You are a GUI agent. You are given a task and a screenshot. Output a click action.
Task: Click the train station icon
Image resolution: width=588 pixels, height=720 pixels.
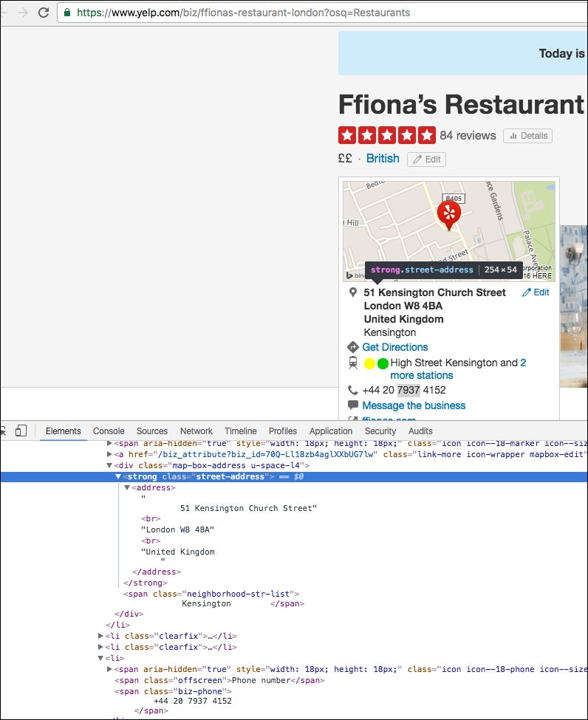353,363
